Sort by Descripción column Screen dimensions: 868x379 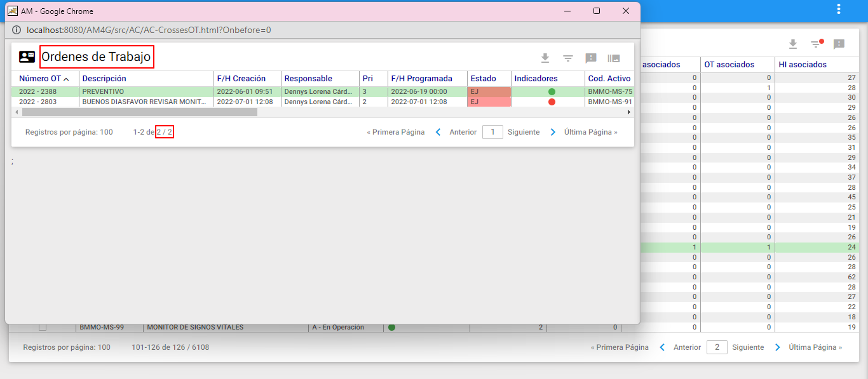[104, 79]
